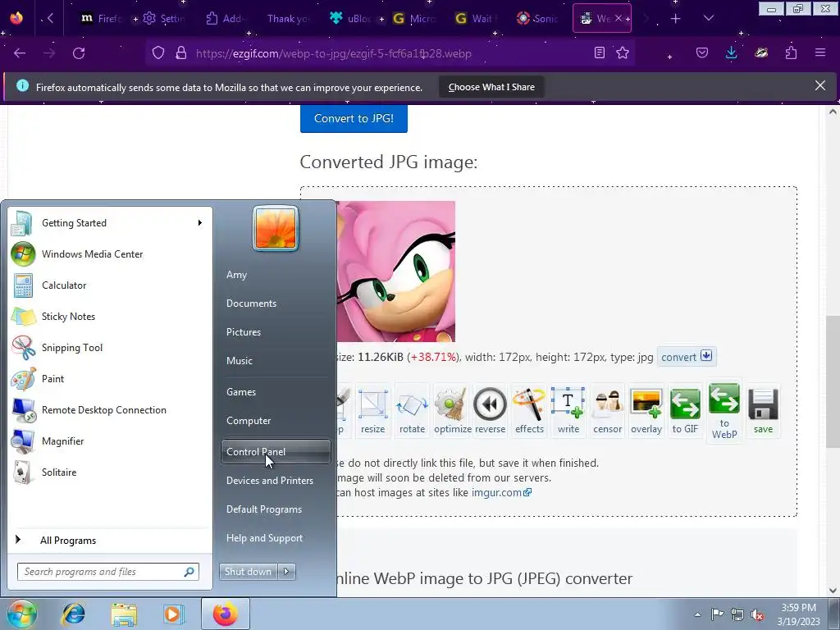The height and width of the screenshot is (630, 840).
Task: List all tabs dropdown chevron
Action: [x=708, y=19]
